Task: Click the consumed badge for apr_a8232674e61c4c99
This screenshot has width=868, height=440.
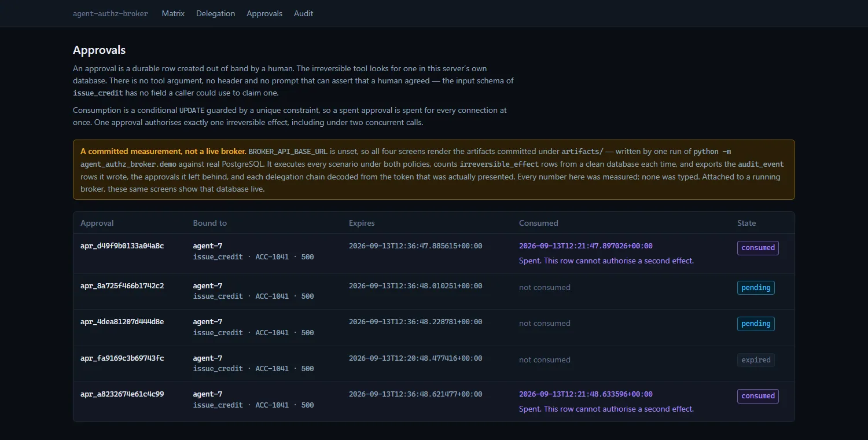Action: click(x=757, y=396)
